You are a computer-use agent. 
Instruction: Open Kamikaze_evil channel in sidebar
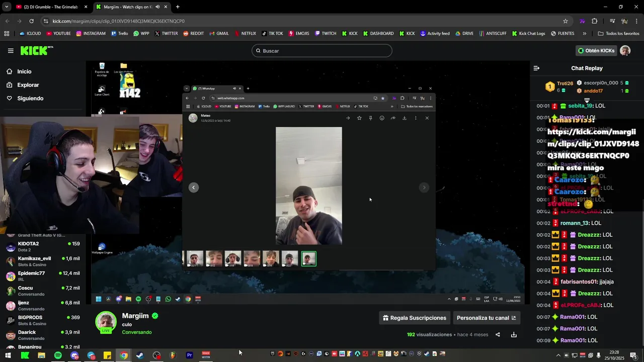click(43, 261)
